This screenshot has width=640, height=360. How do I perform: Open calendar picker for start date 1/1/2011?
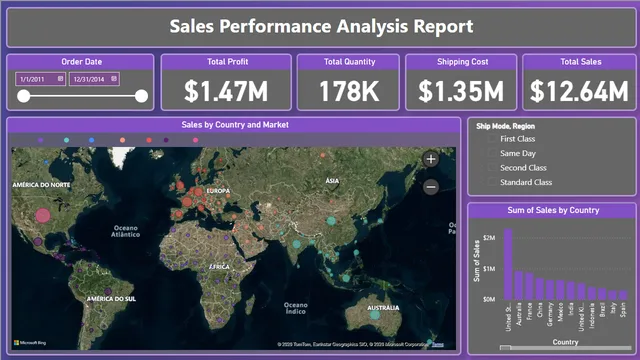tap(60, 79)
